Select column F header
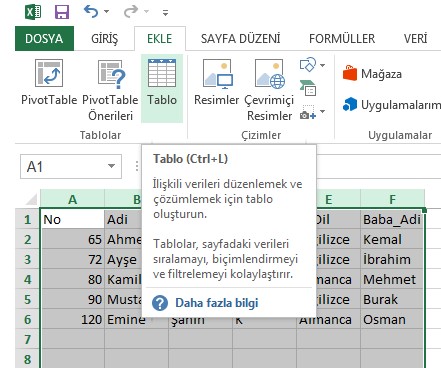 coord(392,199)
